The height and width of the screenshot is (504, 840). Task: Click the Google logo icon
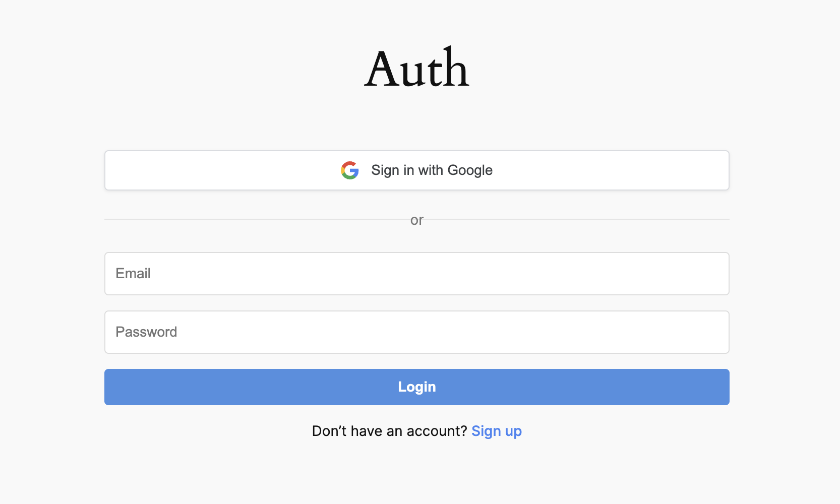[349, 170]
